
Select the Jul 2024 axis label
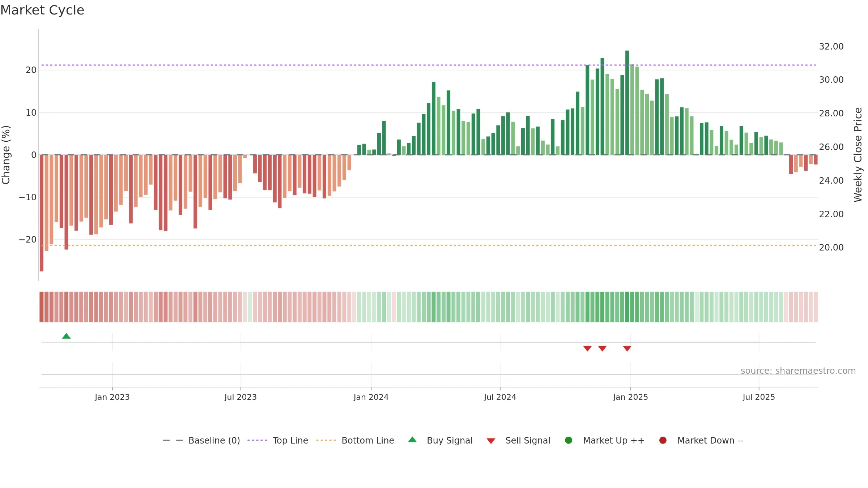pyautogui.click(x=500, y=397)
